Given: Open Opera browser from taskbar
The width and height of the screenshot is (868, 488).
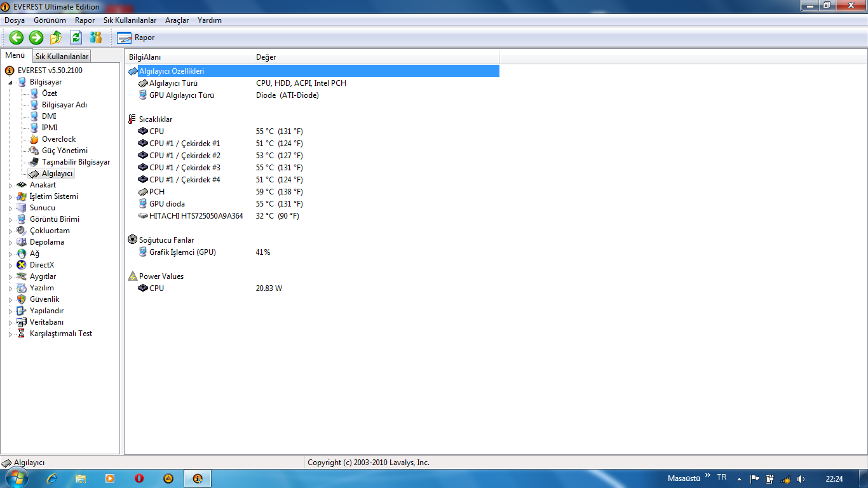Looking at the screenshot, I should tap(139, 478).
